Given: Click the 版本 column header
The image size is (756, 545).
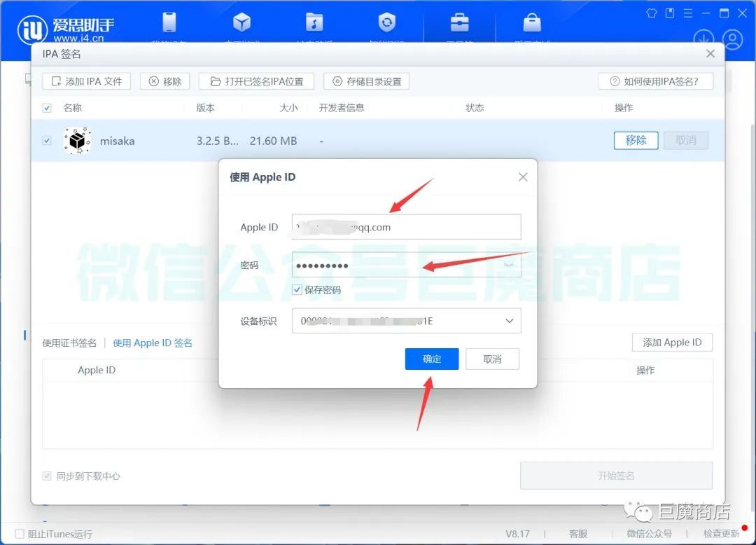Looking at the screenshot, I should coord(205,108).
